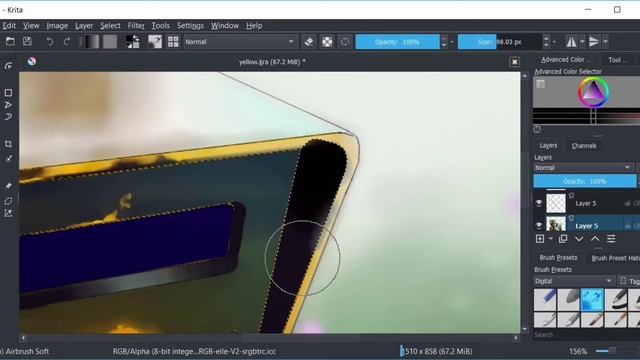The height and width of the screenshot is (360, 640).
Task: Adjust the brush Size slider
Action: click(x=500, y=42)
